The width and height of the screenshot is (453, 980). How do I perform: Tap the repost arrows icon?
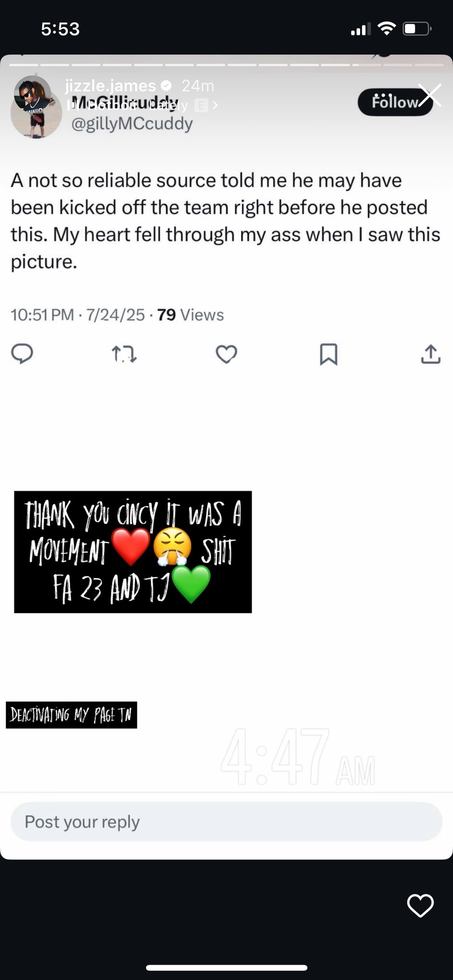[124, 355]
